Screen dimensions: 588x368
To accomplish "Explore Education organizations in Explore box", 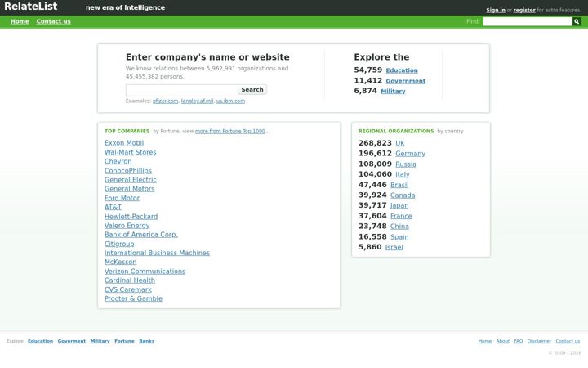I will point(402,70).
